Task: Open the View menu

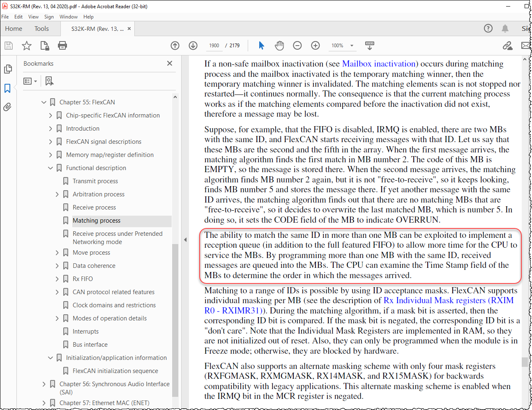Action: coord(33,17)
